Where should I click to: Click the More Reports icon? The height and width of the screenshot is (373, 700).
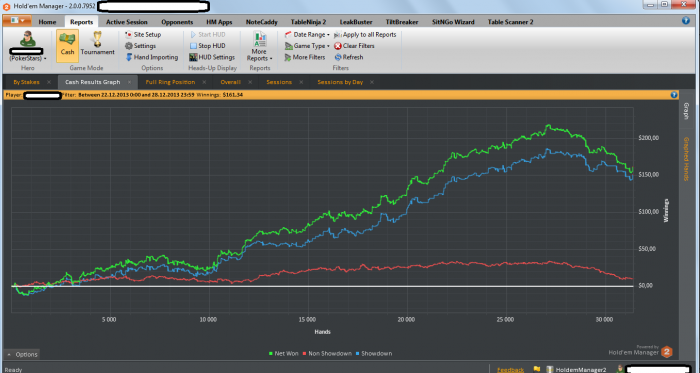point(259,39)
